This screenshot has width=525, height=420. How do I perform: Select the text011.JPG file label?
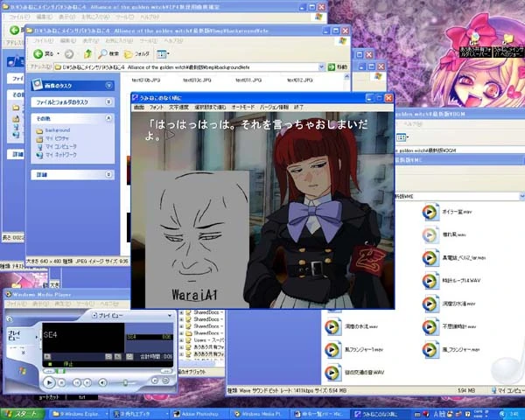coord(248,80)
